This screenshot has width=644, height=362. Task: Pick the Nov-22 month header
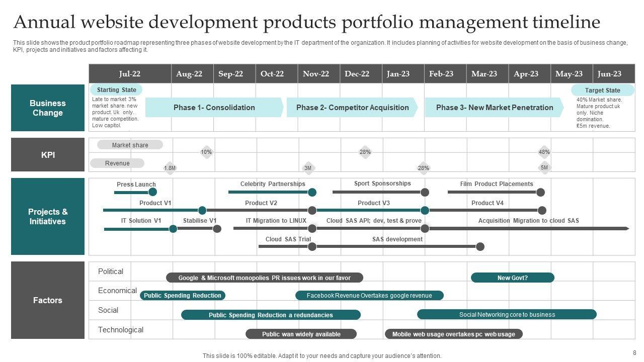[x=319, y=74]
